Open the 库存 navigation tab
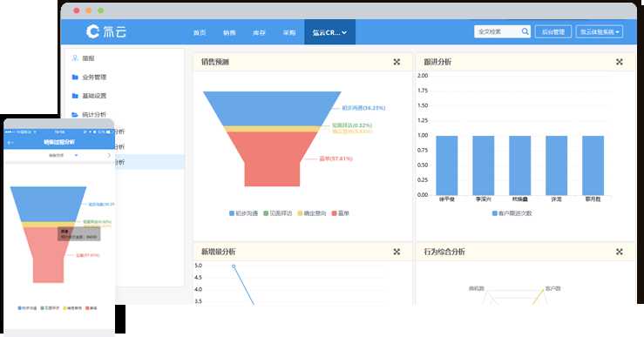Viewport: 644px width, 337px height. point(259,32)
